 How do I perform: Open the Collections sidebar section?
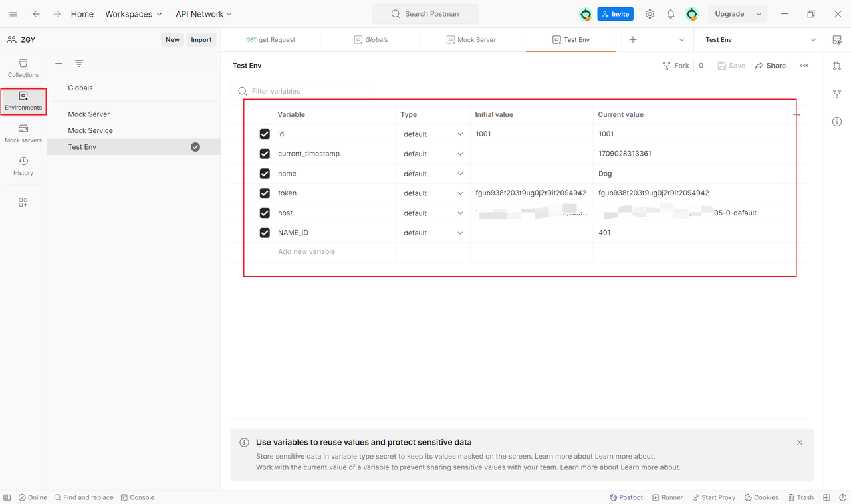point(23,68)
